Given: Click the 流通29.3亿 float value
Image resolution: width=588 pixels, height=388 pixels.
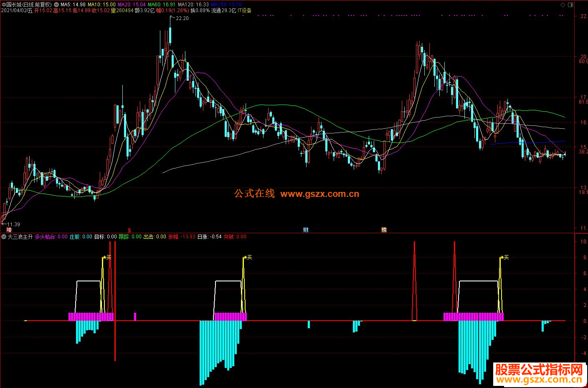Looking at the screenshot, I should tap(223, 10).
